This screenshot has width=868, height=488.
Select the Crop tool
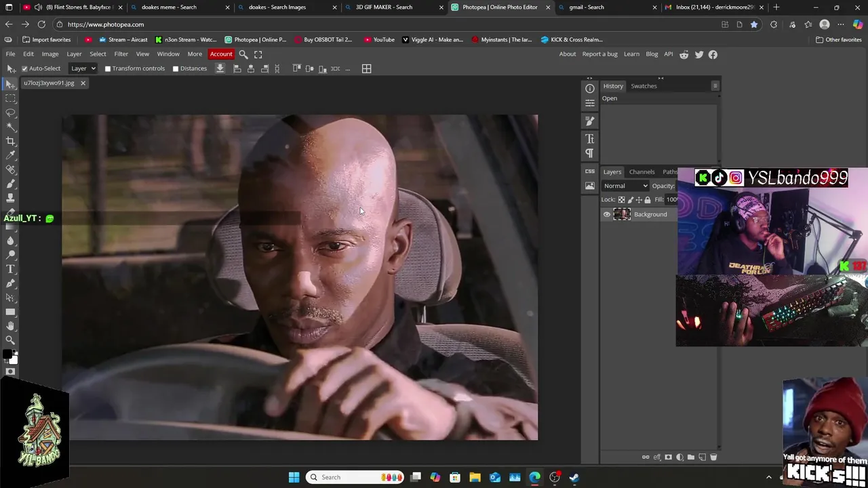(x=11, y=141)
